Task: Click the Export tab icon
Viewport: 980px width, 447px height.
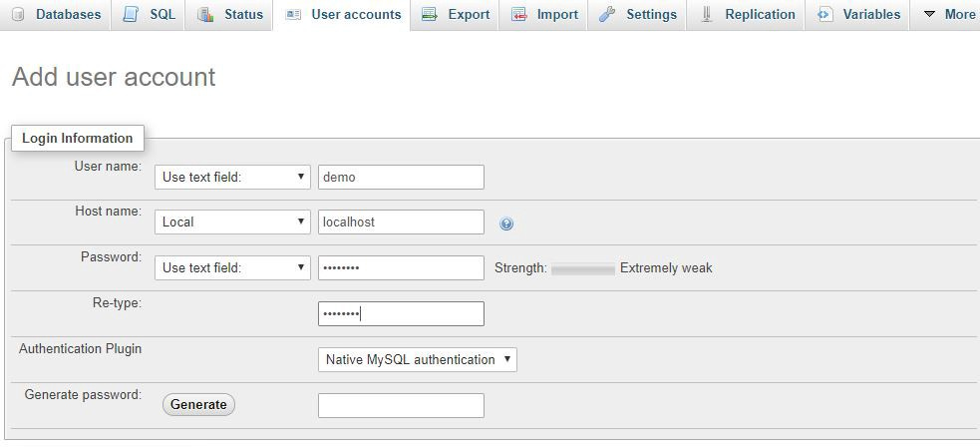Action: click(x=430, y=14)
